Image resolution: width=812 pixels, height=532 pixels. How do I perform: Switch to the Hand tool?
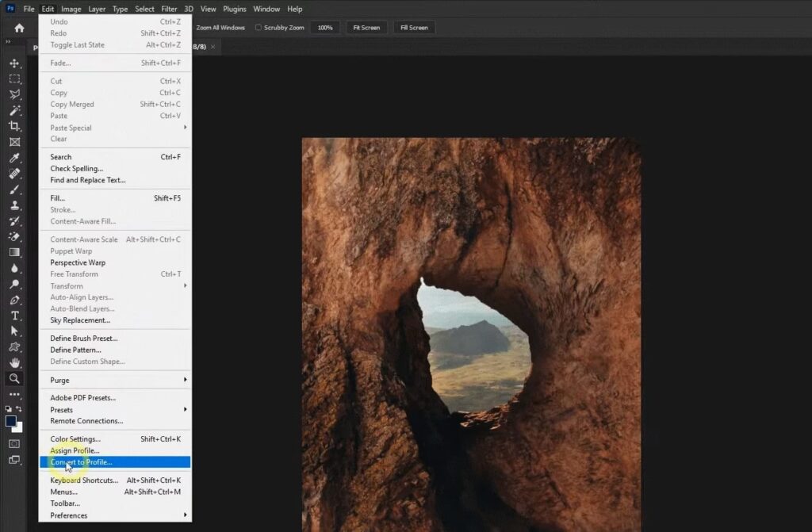(14, 363)
